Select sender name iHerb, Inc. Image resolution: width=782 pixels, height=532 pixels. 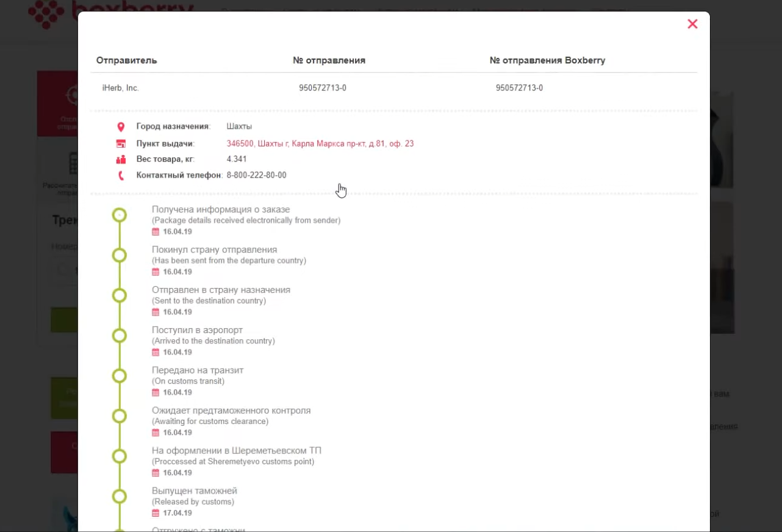(x=121, y=88)
